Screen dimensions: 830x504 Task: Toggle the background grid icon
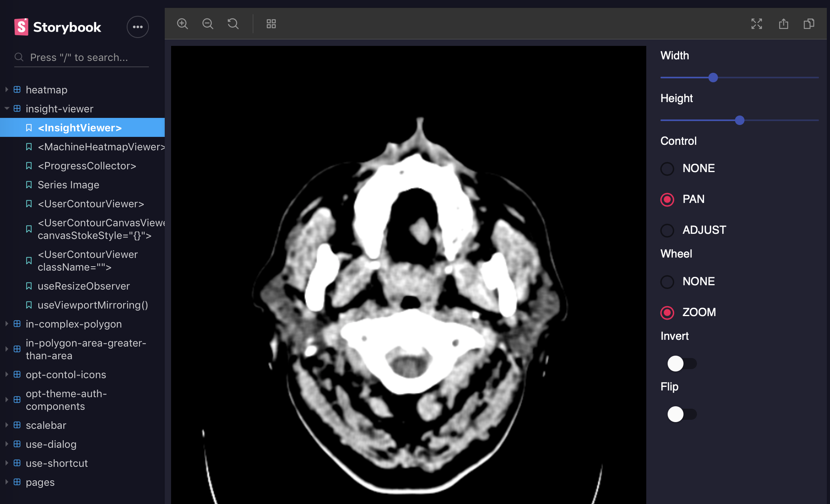click(271, 24)
